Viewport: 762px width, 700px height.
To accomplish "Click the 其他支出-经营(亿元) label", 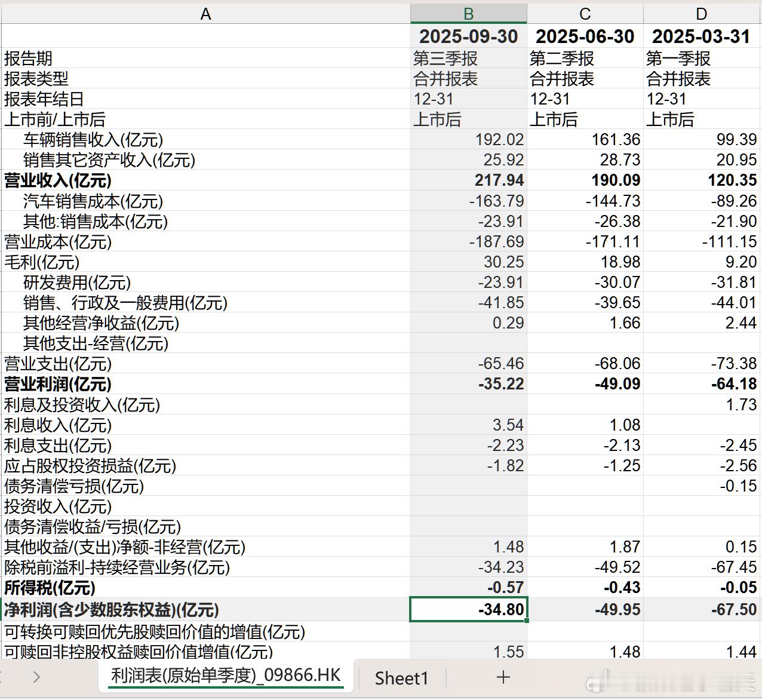I will [x=96, y=343].
